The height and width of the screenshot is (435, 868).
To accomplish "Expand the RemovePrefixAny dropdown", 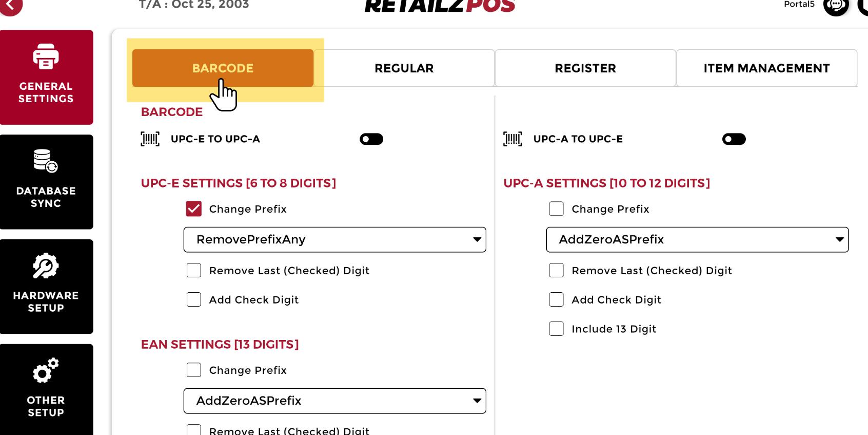I will coord(334,239).
